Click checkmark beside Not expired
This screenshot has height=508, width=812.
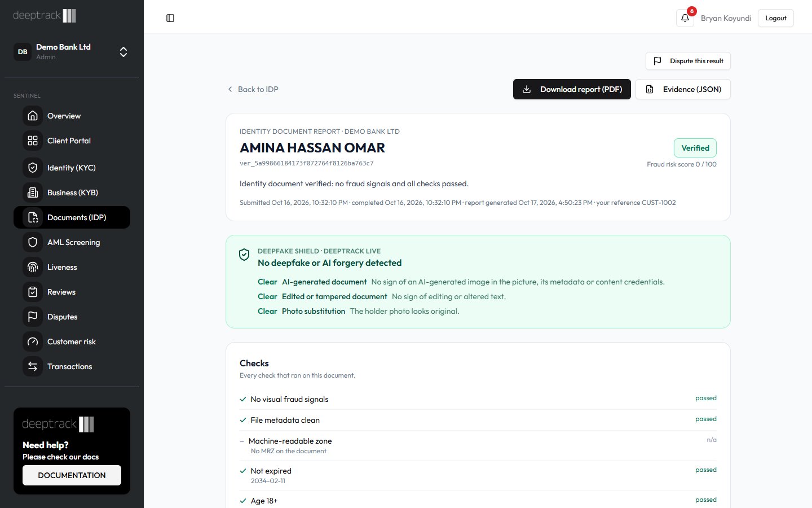click(243, 471)
